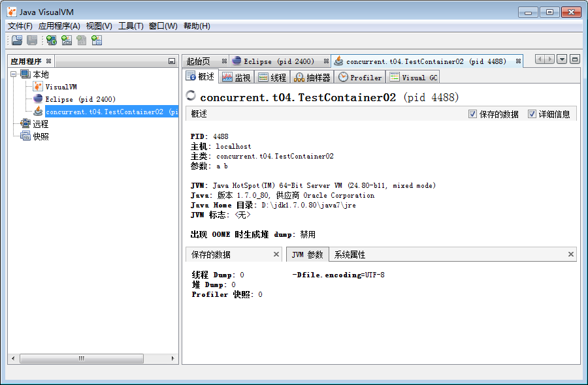
Task: Click the Add JMX Connection toolbar icon
Action: pyautogui.click(x=67, y=40)
